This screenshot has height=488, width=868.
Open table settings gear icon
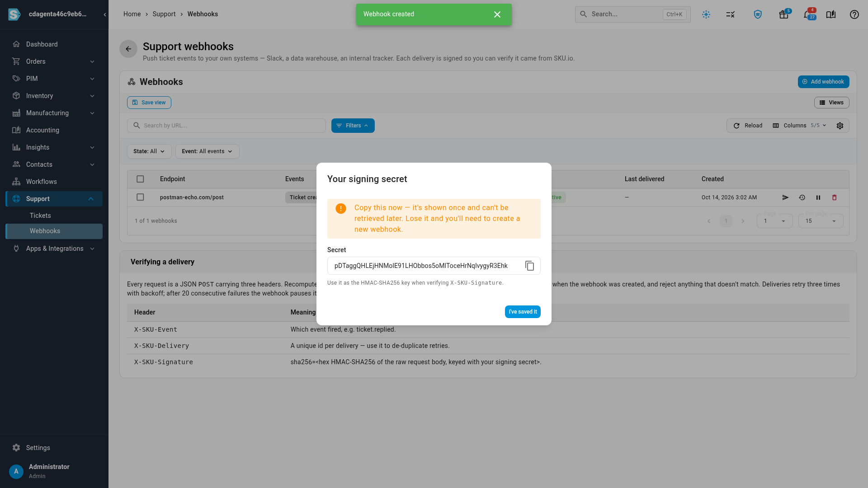840,126
